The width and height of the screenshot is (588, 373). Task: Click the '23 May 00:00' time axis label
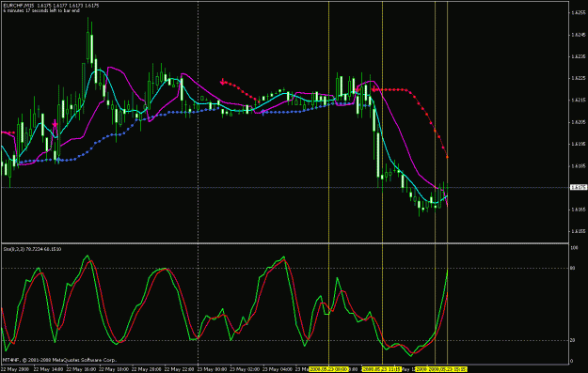pos(212,369)
